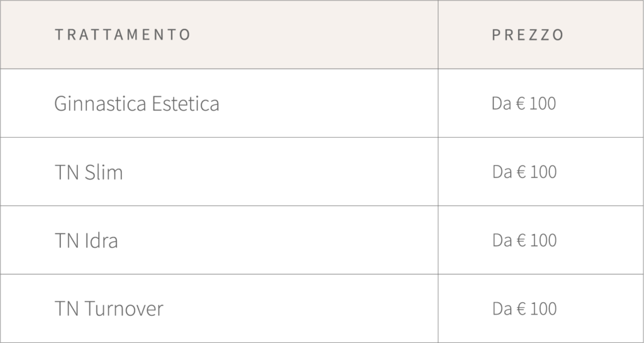The image size is (644, 343).
Task: Click the number 100 in TN Slim row
Action: [543, 172]
